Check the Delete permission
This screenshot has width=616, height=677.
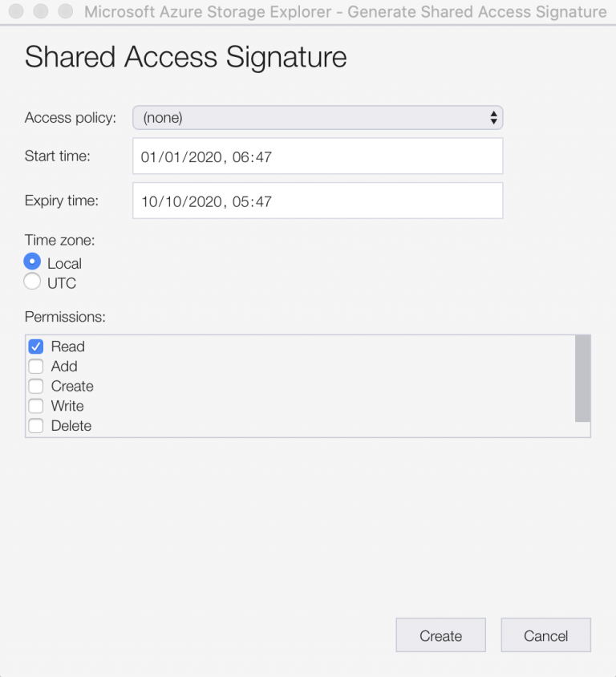(x=34, y=426)
